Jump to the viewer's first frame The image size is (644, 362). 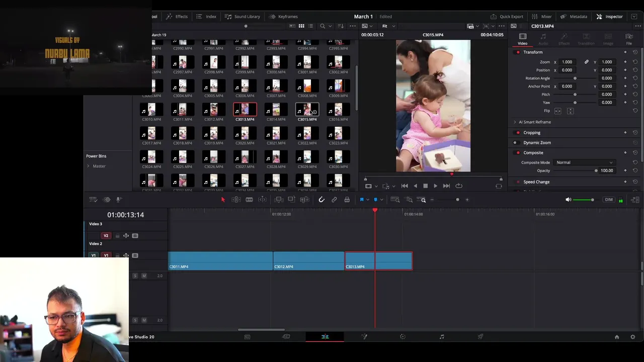[x=405, y=186]
